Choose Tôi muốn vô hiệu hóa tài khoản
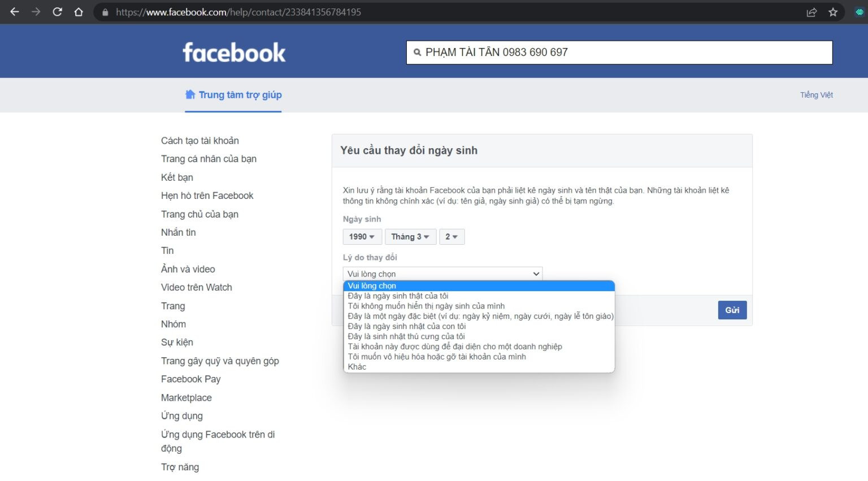The image size is (868, 481). 479,357
